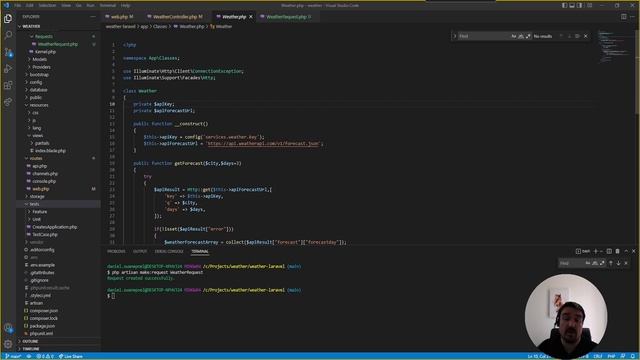This screenshot has width=640, height=360.
Task: Collapse the WEATHER root folder section
Action: (x=59, y=27)
